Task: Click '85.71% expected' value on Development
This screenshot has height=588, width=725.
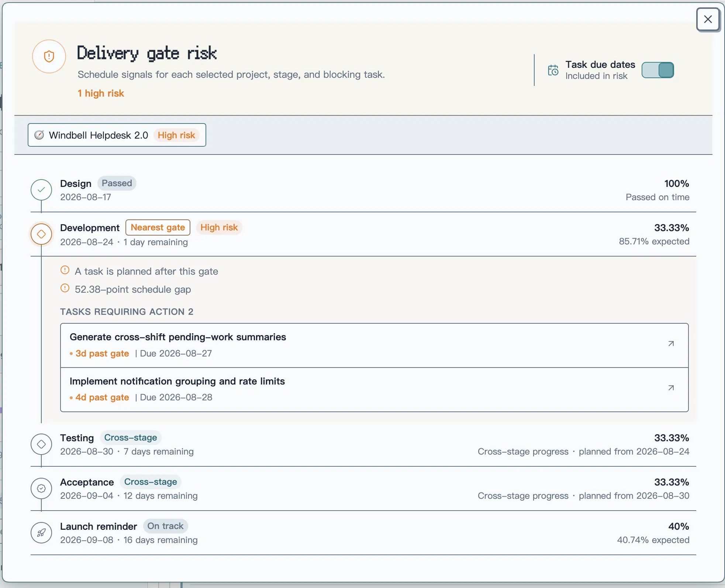Action: click(654, 241)
